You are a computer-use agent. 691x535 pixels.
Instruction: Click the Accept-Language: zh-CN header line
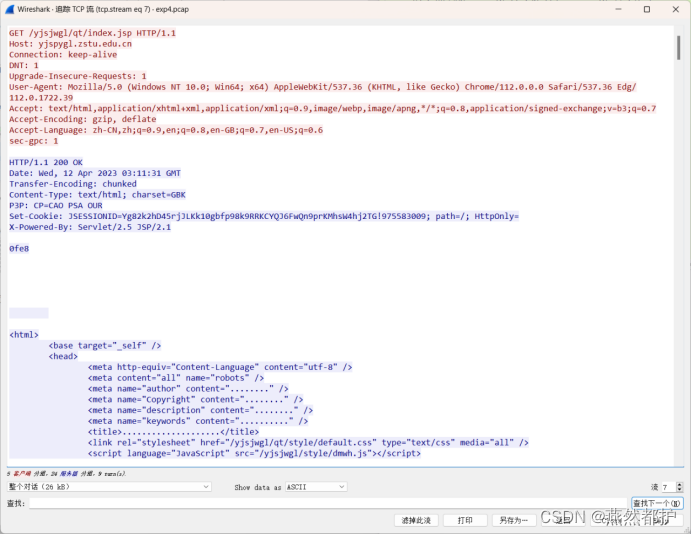click(x=166, y=130)
